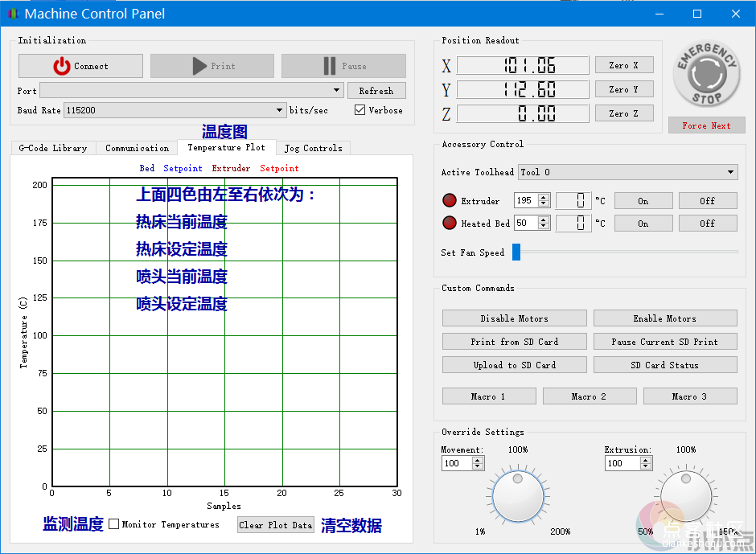Screen dimensions: 756x554
Task: Click the Zero Z button
Action: [624, 113]
